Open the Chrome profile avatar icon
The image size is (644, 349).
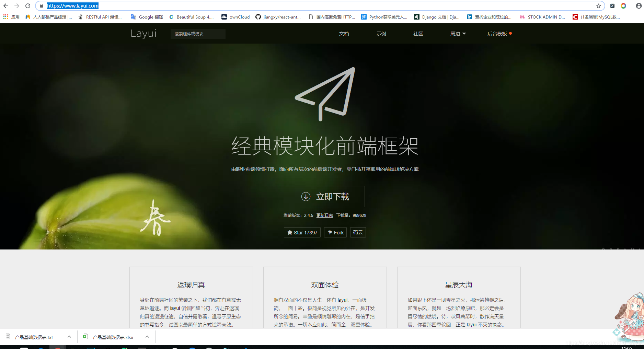tap(639, 6)
